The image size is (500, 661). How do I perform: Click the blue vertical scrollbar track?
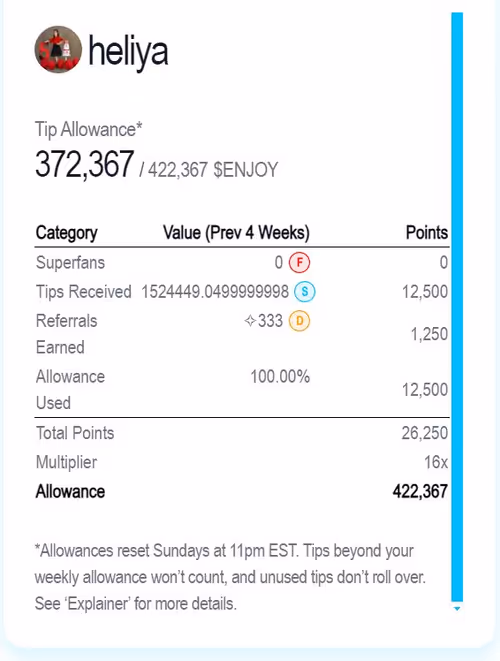[457, 307]
